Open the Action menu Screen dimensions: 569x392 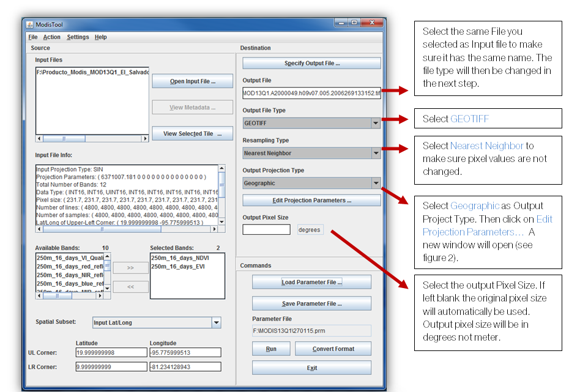tap(52, 37)
